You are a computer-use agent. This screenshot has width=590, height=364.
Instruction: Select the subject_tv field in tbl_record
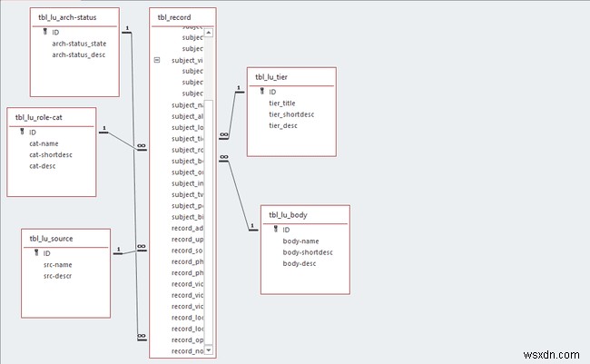tap(187, 194)
